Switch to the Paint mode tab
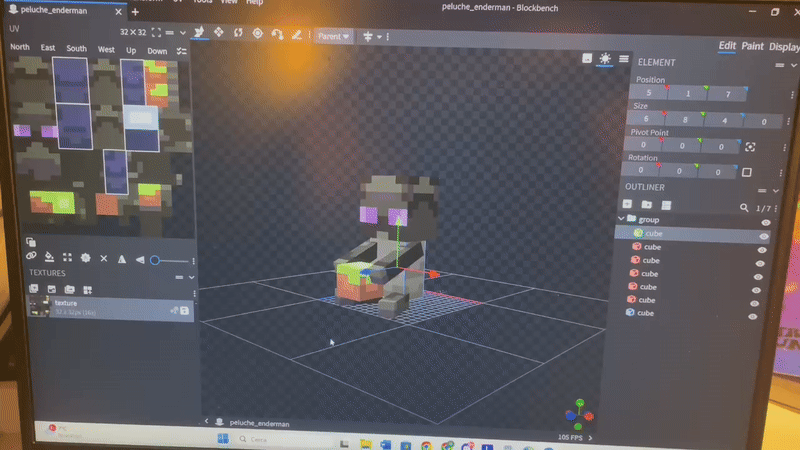Viewport: 800px width, 450px height. point(752,46)
